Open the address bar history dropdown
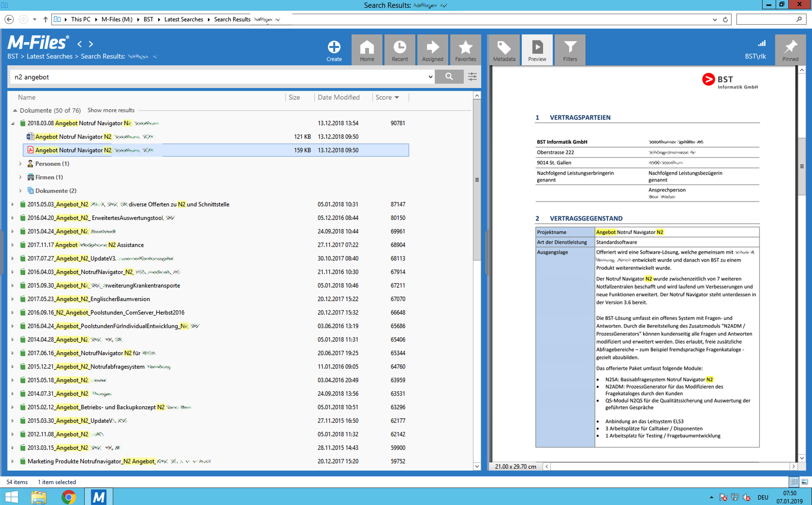The height and width of the screenshot is (505, 812). (x=714, y=19)
